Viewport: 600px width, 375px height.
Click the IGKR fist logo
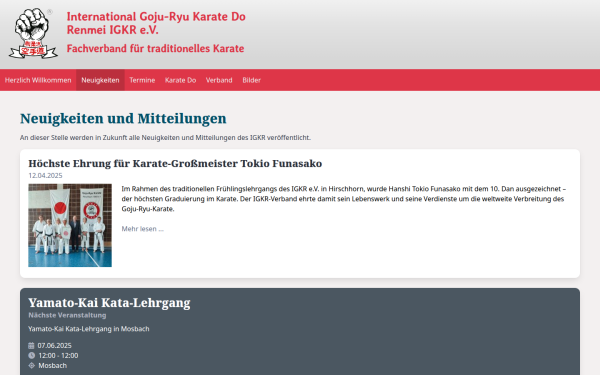(33, 33)
